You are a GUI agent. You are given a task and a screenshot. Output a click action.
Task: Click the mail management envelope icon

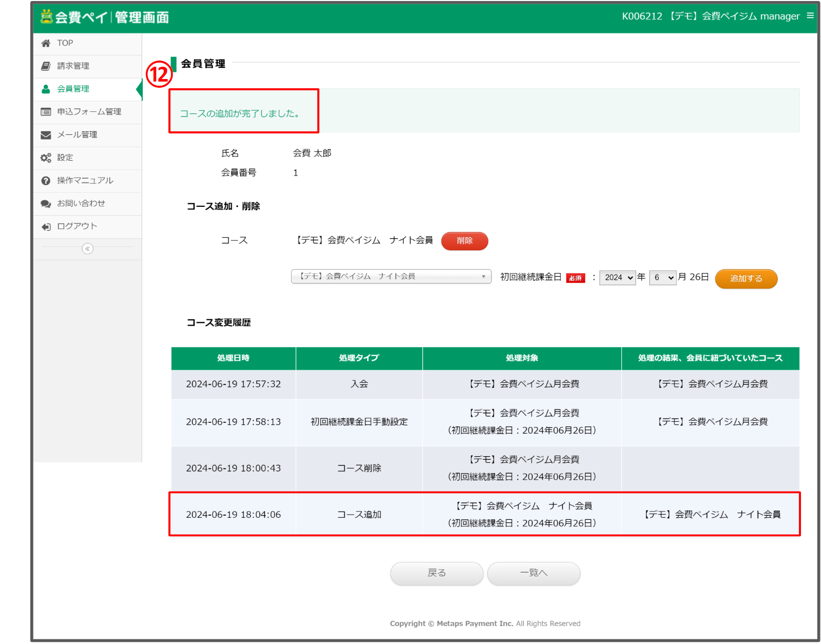pos(46,135)
